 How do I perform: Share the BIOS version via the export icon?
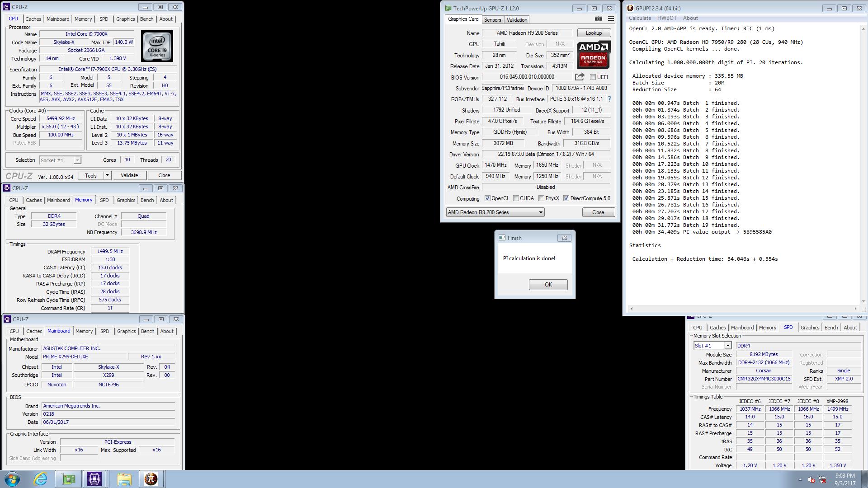tap(580, 77)
